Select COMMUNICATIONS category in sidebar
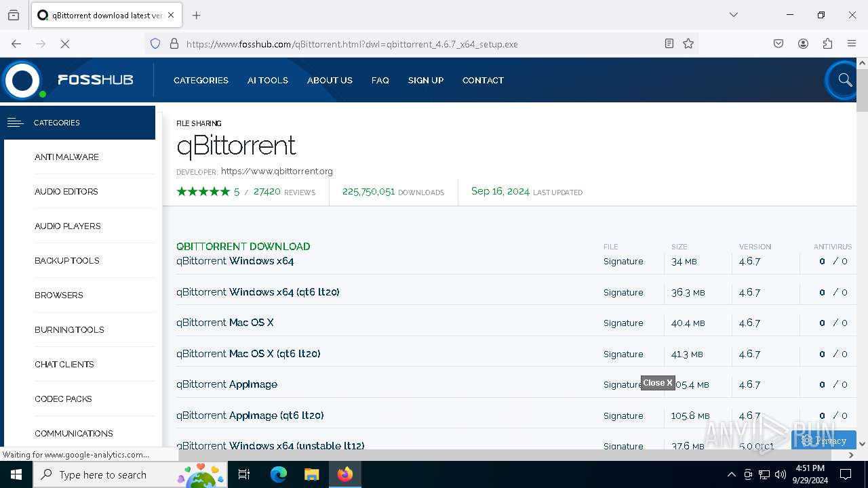868x488 pixels. (74, 433)
